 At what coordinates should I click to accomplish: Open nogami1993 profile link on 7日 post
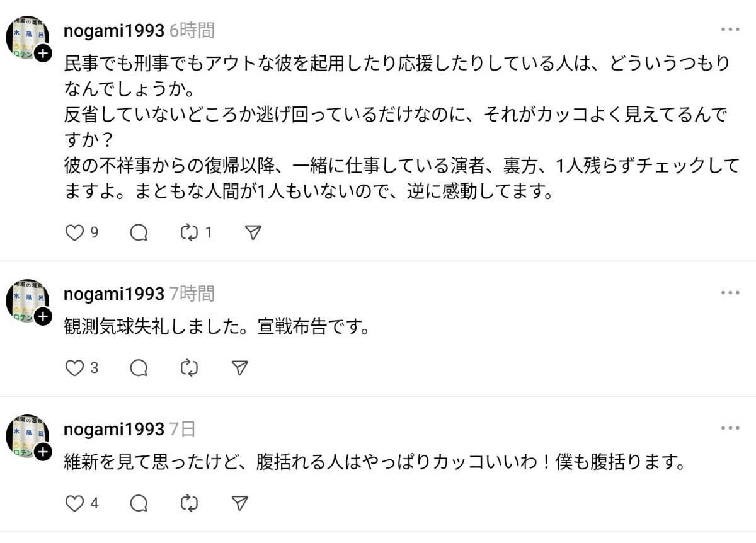pos(114,430)
